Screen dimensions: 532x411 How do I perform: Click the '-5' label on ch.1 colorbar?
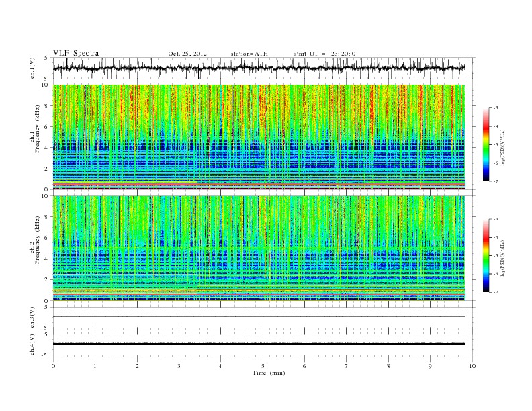(x=496, y=145)
